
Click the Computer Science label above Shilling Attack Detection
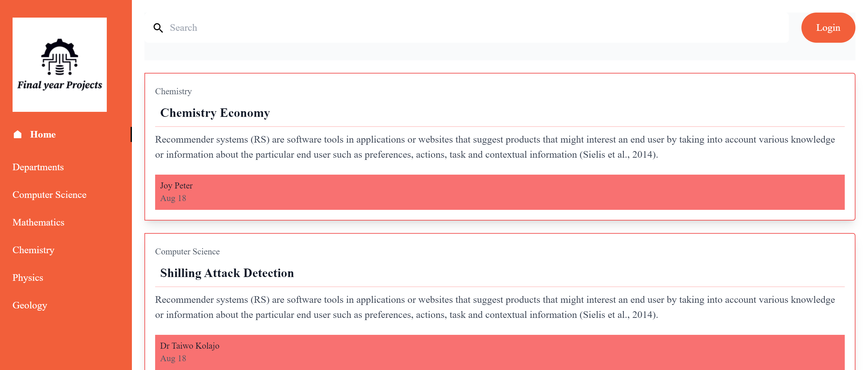pos(187,251)
